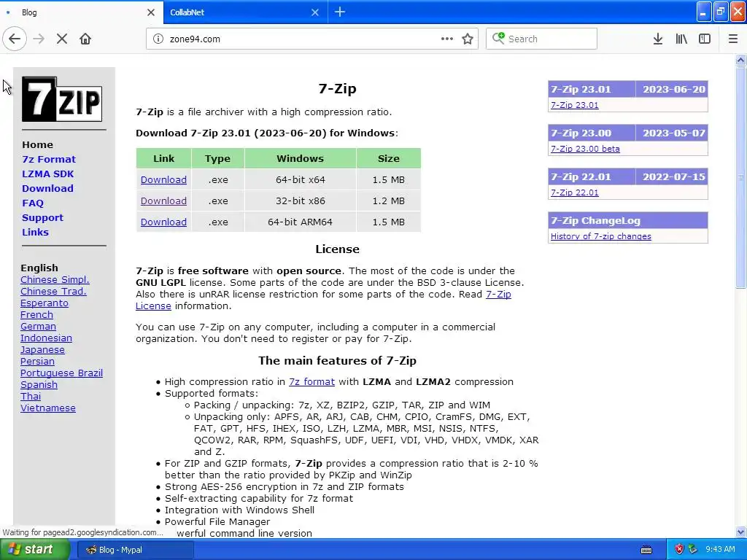Download the 32-bit x86 installer
747x560 pixels.
coord(163,201)
